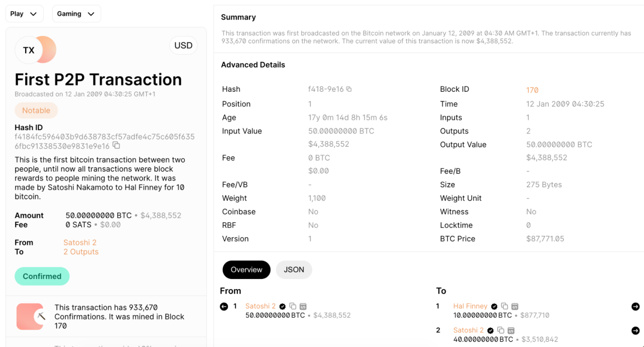The height and width of the screenshot is (347, 644).
Task: Open script icon for Hal Finney
Action: tap(515, 306)
